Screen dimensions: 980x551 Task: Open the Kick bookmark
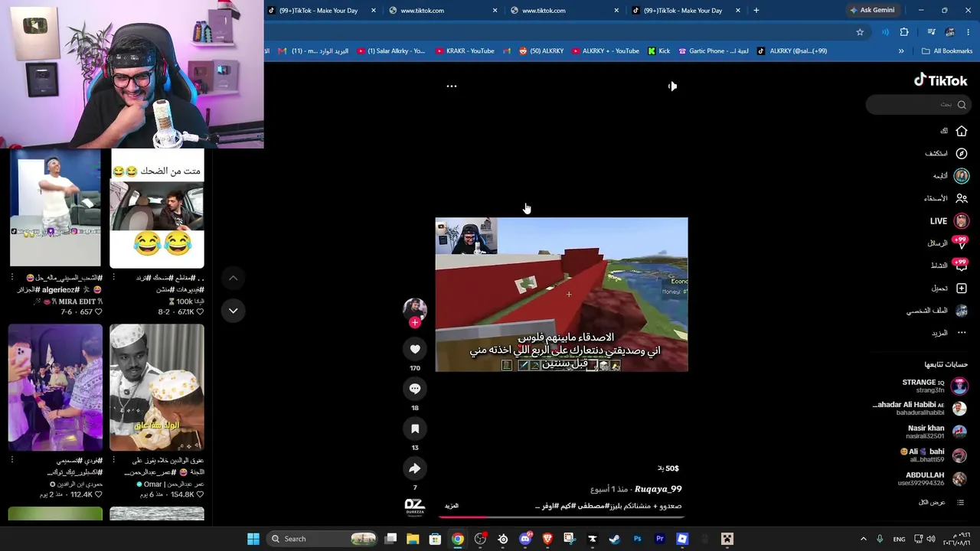658,51
